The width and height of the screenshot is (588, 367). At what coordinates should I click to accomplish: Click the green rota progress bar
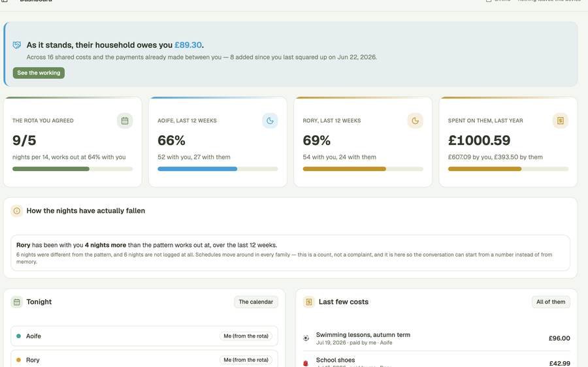pos(73,169)
